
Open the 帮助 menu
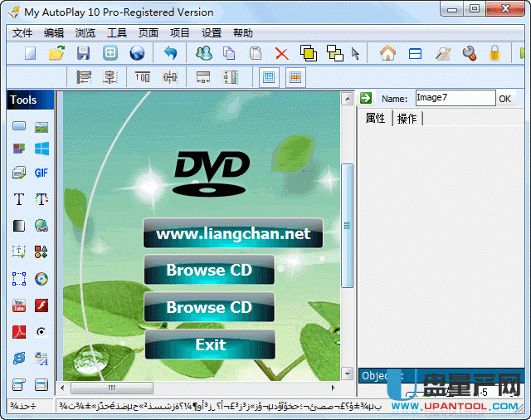(243, 33)
